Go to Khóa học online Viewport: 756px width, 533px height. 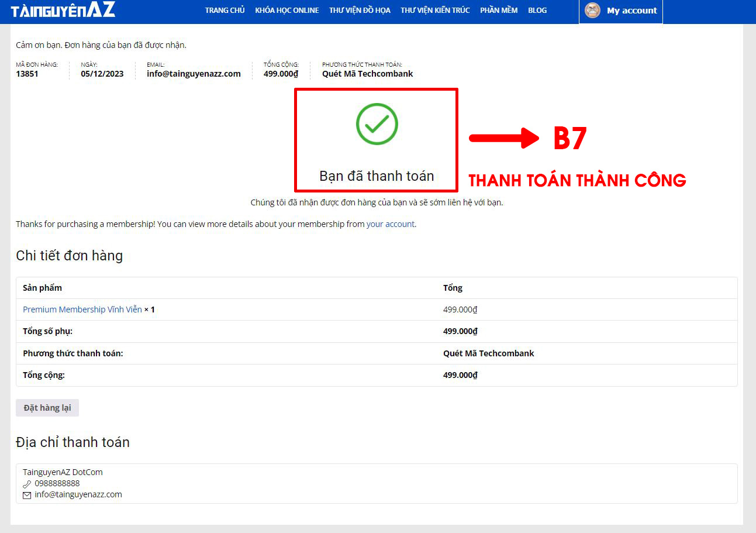[x=286, y=11]
